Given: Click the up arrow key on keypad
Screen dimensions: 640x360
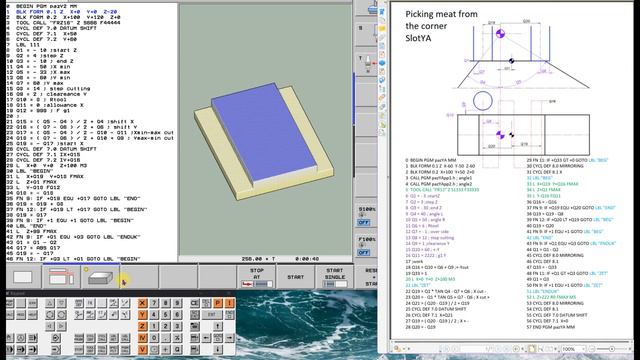Looking at the screenshot, I should (x=218, y=326).
